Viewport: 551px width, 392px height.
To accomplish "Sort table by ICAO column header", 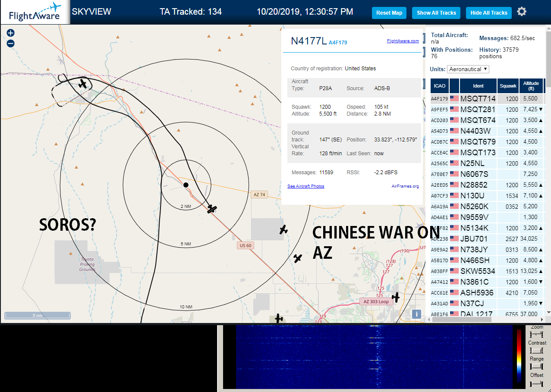I will coord(440,86).
